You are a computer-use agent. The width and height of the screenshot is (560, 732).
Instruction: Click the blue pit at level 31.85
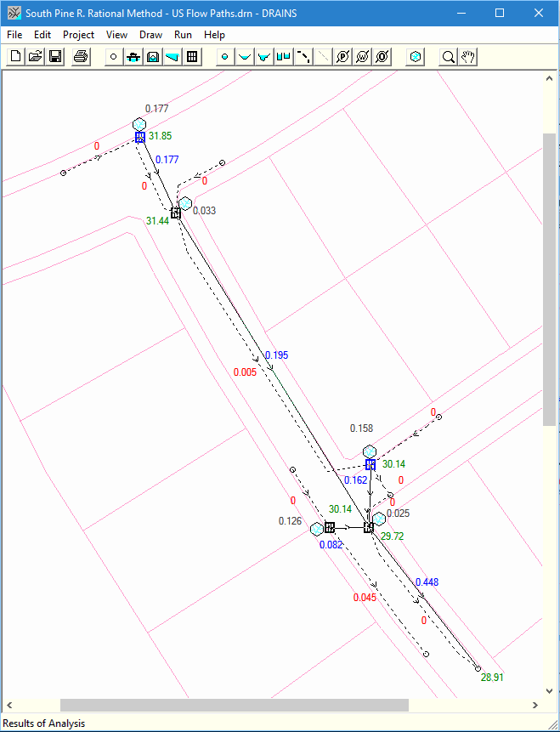(x=140, y=137)
